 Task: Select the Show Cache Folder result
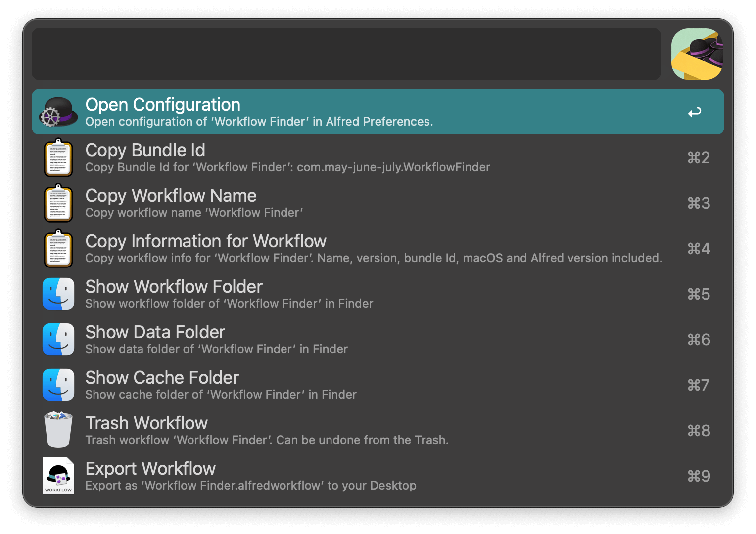pyautogui.click(x=378, y=385)
